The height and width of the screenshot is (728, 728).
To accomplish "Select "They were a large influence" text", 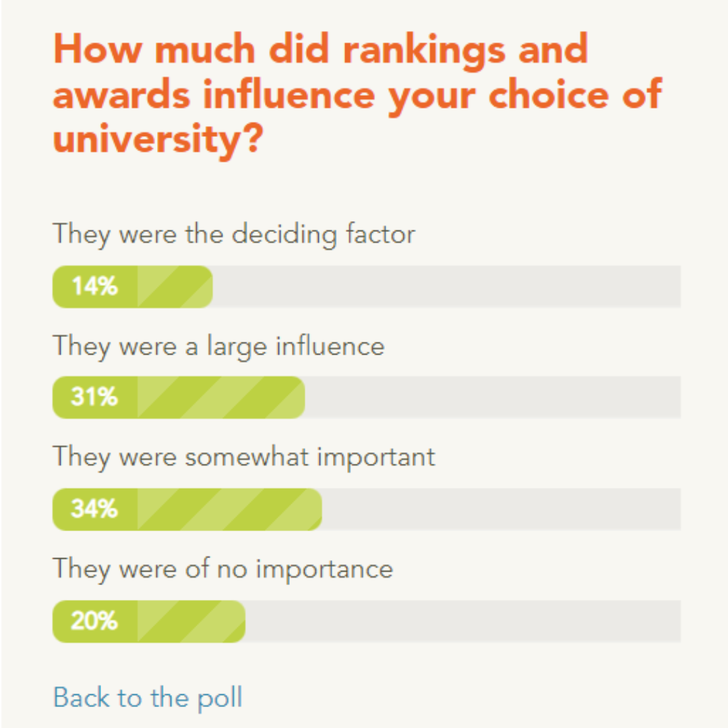I will click(x=218, y=346).
